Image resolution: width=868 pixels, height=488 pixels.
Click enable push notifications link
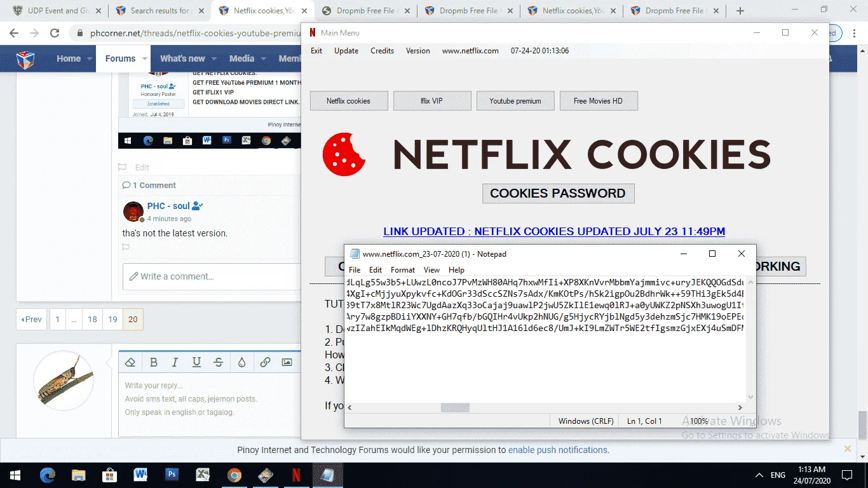click(557, 450)
